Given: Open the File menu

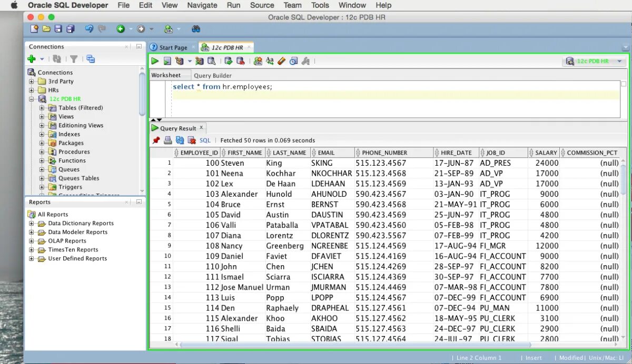Looking at the screenshot, I should (124, 5).
